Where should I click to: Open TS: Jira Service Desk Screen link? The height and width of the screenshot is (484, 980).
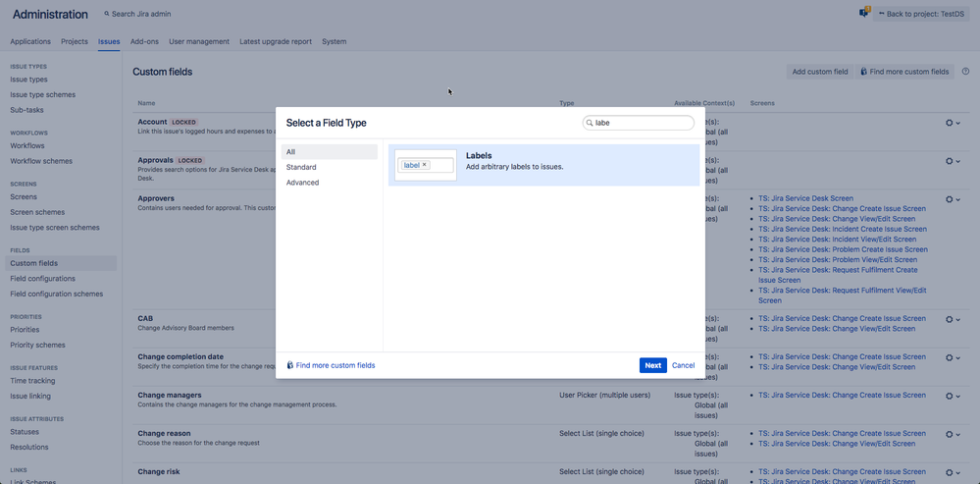(x=805, y=198)
